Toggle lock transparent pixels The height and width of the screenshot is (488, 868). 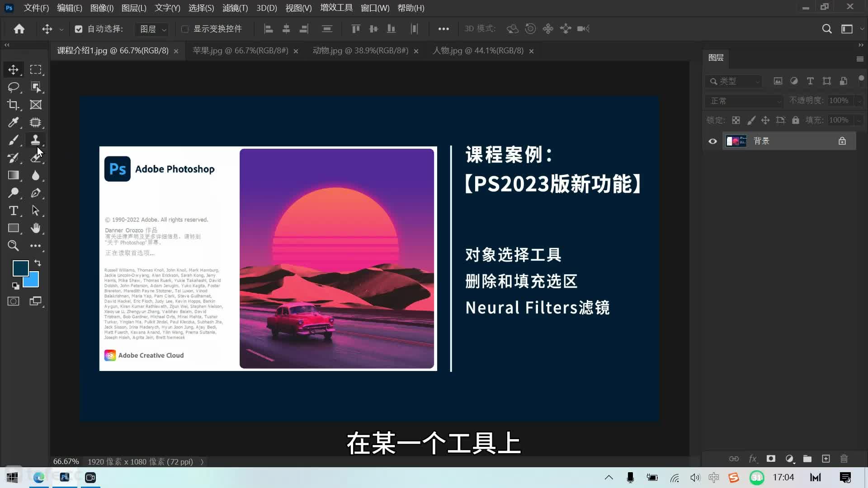pyautogui.click(x=736, y=120)
